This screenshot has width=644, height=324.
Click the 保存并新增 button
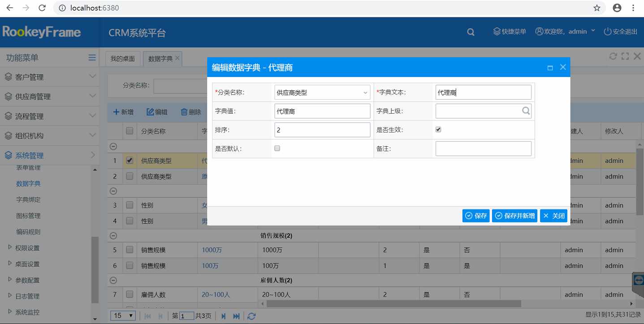tap(514, 216)
